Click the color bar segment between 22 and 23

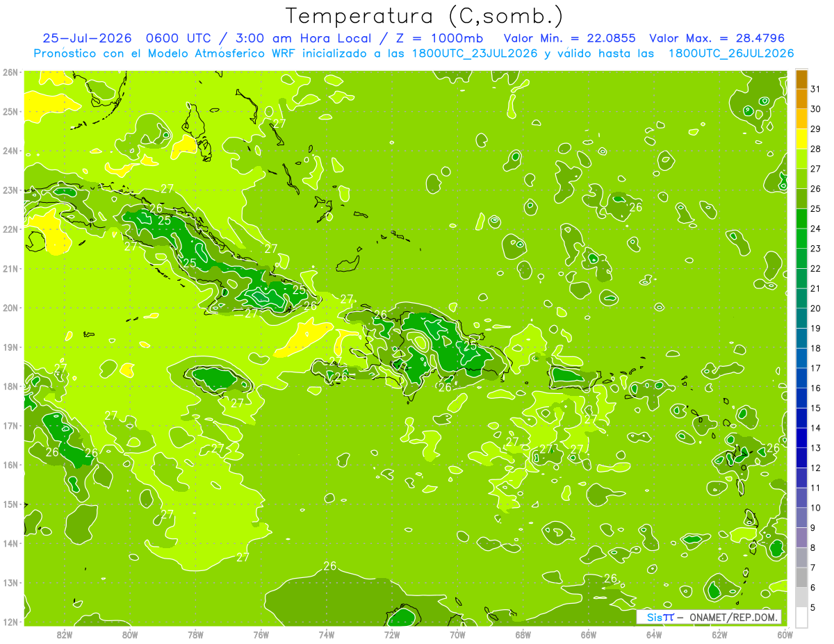tap(801, 258)
